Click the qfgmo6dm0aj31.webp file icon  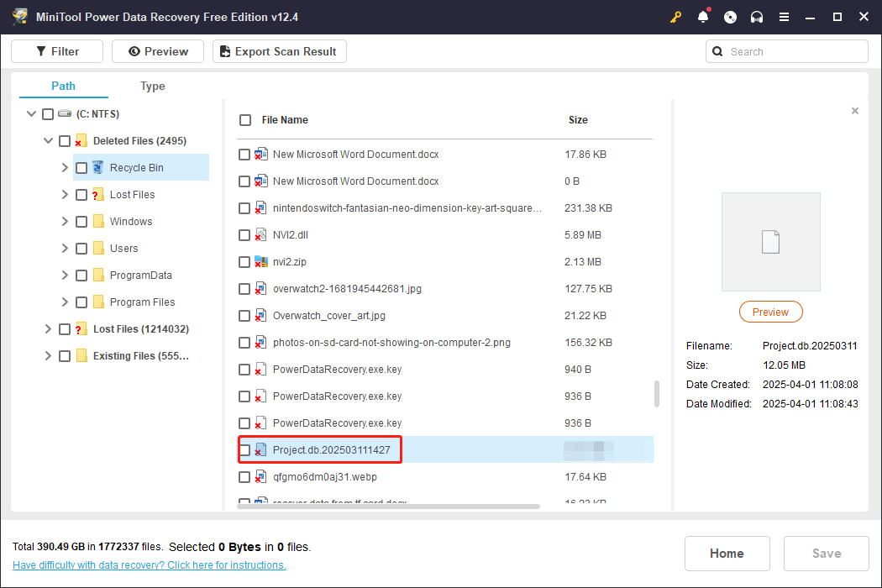260,476
